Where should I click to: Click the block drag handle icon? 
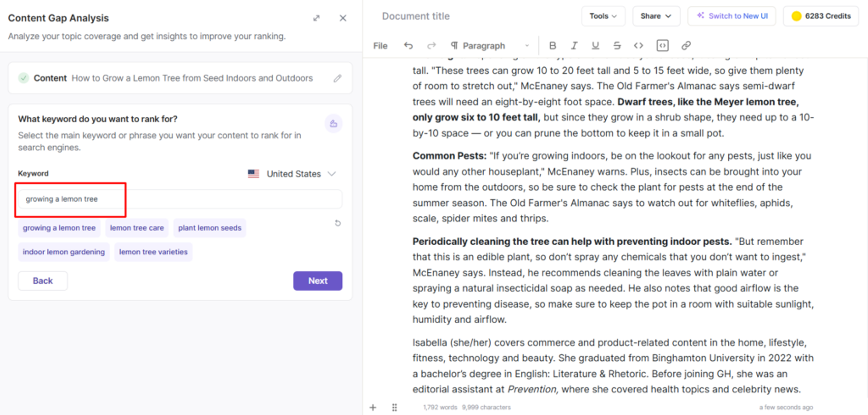click(x=395, y=407)
